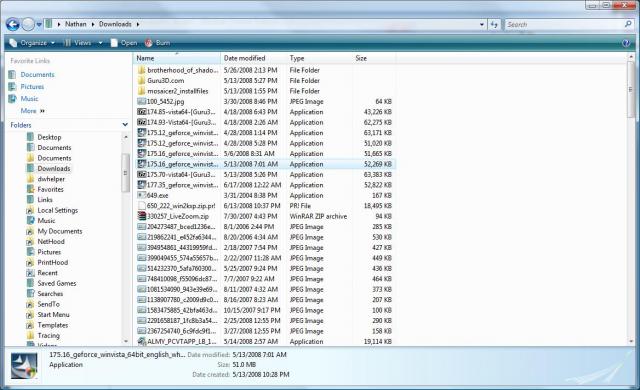Open the recent pages dropdown arrow
The width and height of the screenshot is (640, 390).
[x=39, y=24]
